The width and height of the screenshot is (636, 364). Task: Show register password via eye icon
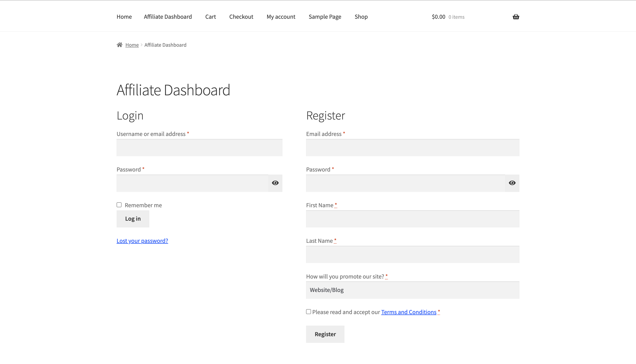(x=512, y=183)
